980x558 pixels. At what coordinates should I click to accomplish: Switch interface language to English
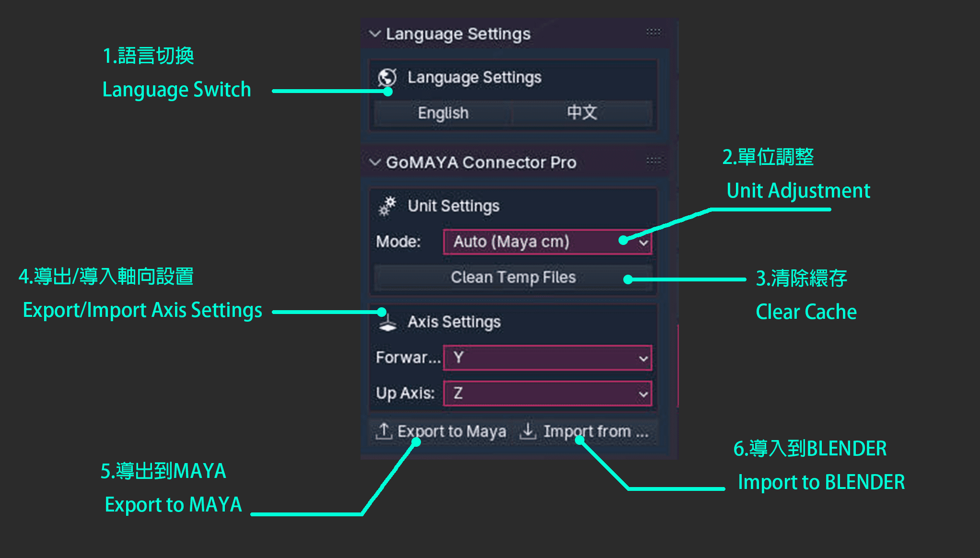coord(443,113)
